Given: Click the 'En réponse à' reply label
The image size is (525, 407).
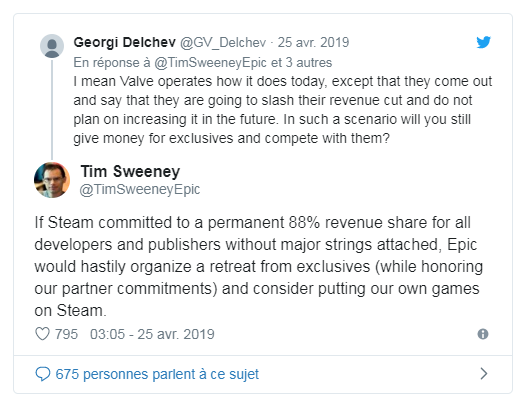Looking at the screenshot, I should point(112,63).
